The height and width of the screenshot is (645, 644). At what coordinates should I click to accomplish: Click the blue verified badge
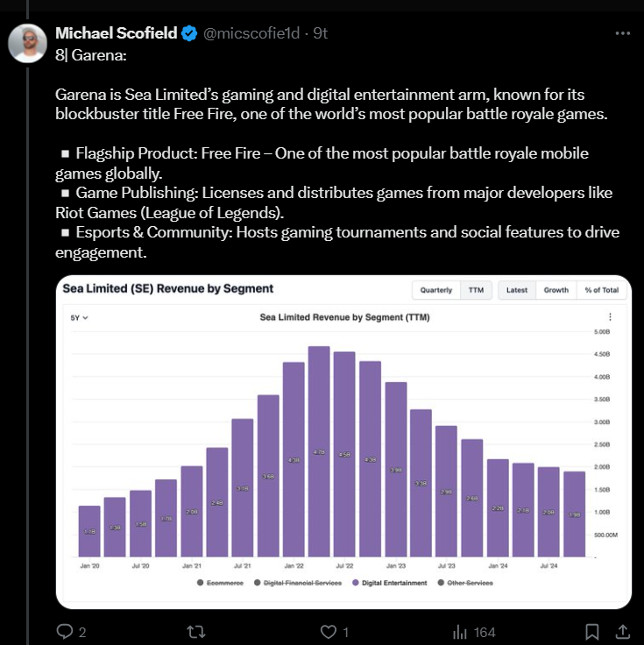pos(189,34)
